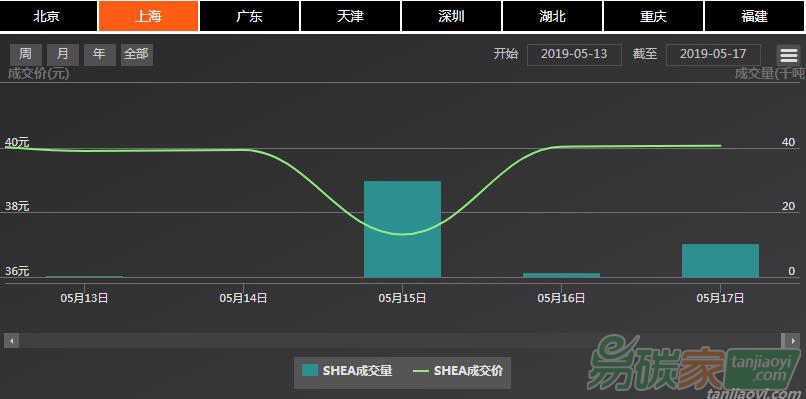Toggle SHEA成交量 series in legend
Screen dimensions: 806x399
coord(347,371)
